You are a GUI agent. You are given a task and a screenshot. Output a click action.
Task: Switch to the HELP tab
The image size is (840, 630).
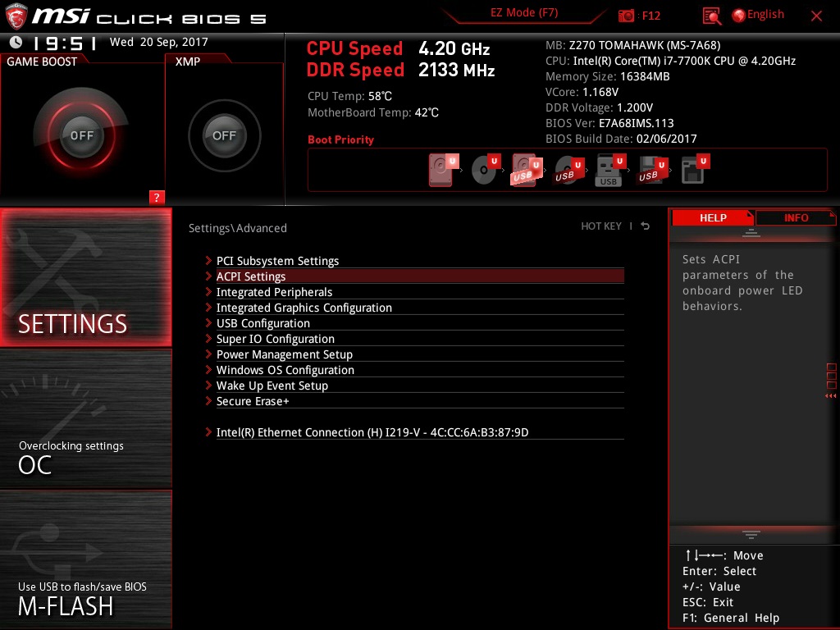(x=713, y=217)
